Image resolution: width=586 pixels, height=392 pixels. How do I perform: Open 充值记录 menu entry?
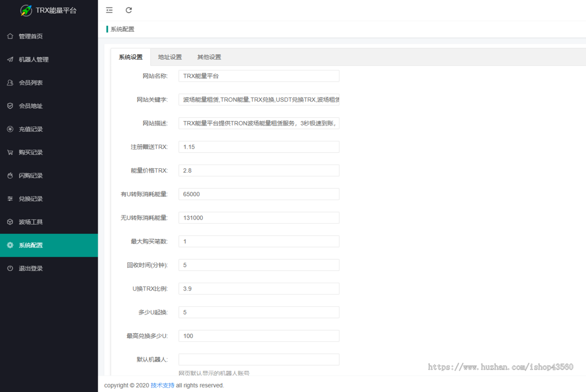tap(49, 129)
